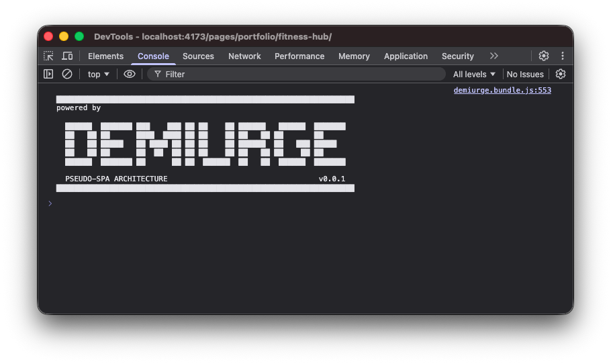This screenshot has height=364, width=611.
Task: Open the All levels dropdown
Action: [474, 74]
